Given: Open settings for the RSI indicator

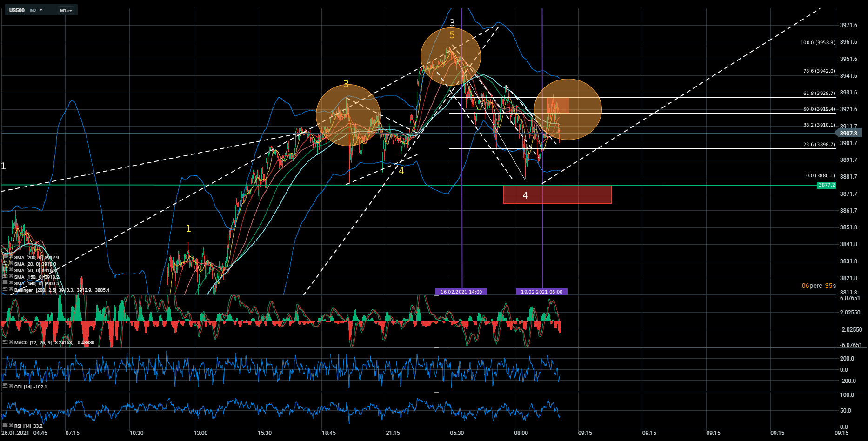Looking at the screenshot, I should tap(5, 425).
